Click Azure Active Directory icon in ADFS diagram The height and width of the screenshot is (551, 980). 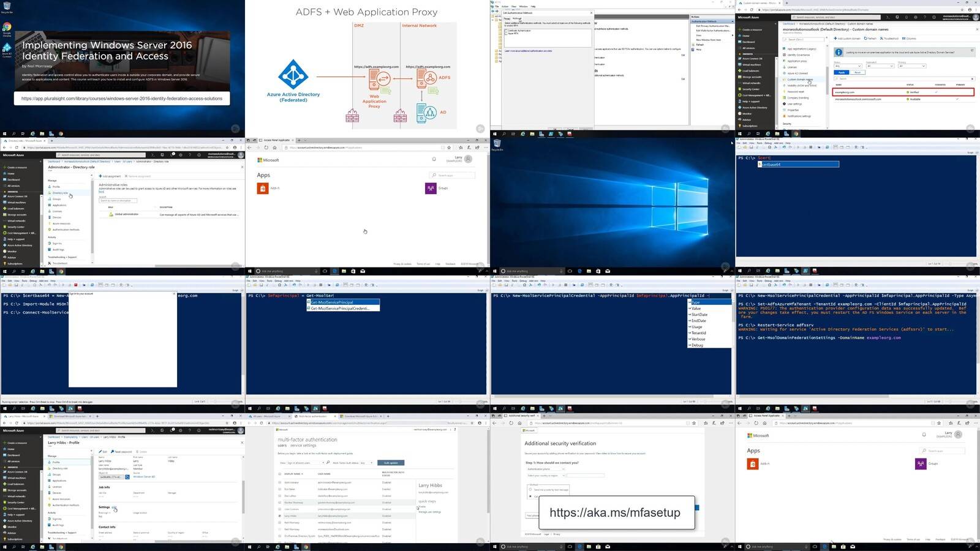[x=293, y=75]
